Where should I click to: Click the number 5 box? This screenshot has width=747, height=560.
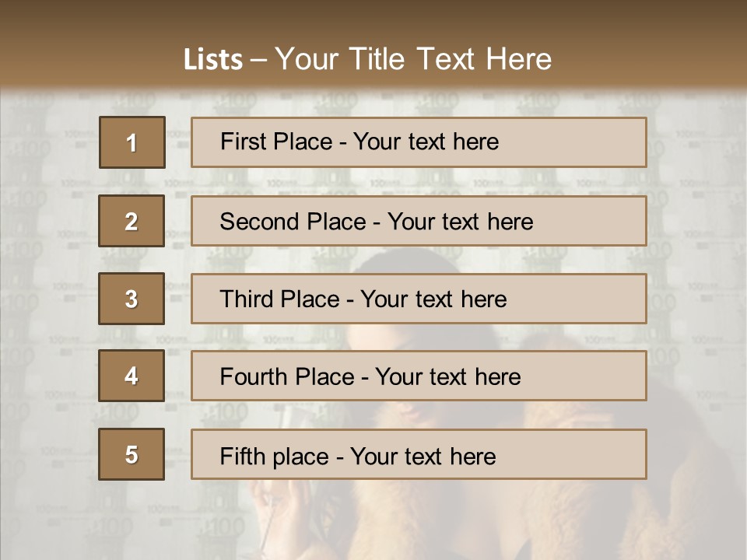coord(132,454)
